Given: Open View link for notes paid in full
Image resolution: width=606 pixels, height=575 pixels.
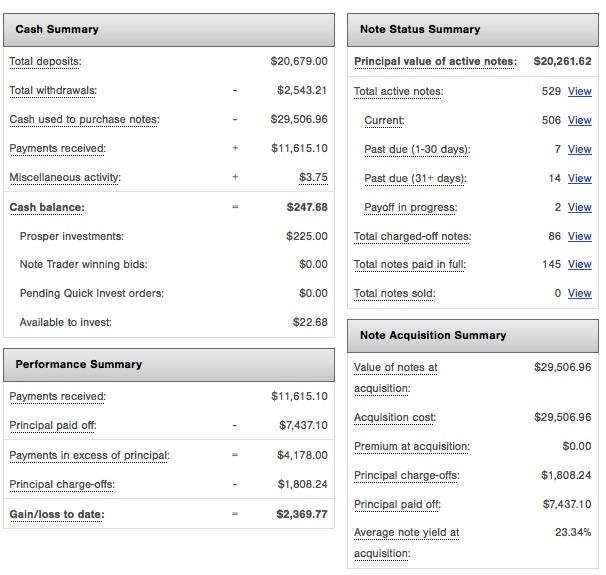Looking at the screenshot, I should coord(579,264).
